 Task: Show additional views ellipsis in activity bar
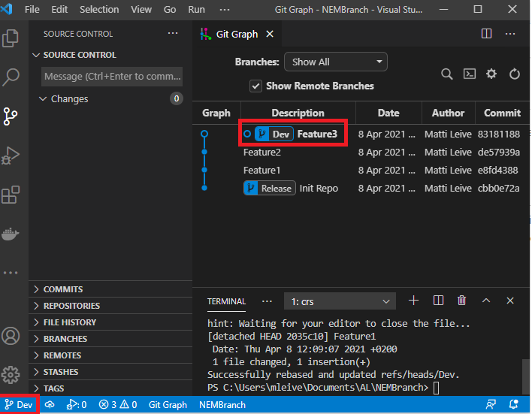pos(11,273)
